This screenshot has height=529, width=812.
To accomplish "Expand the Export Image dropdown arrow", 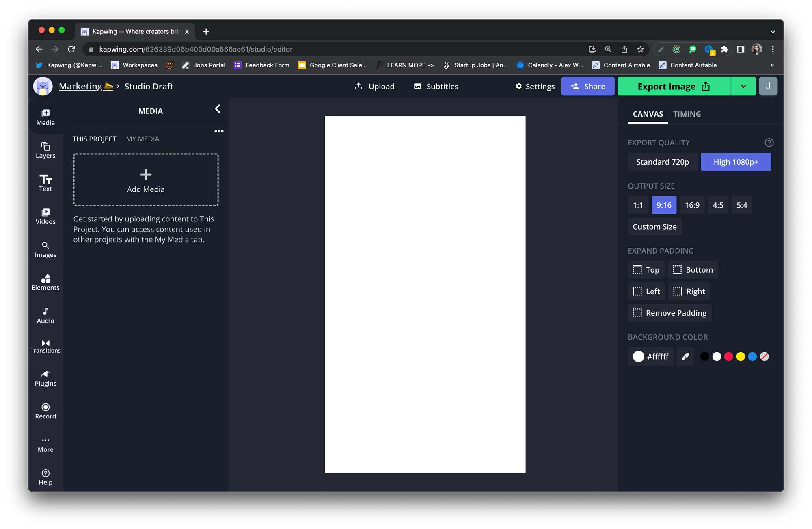I will [743, 86].
